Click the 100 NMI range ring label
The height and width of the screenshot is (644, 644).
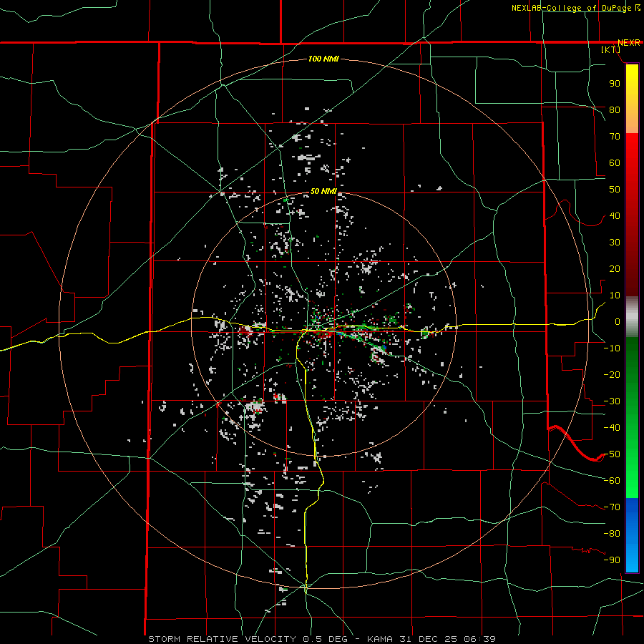[323, 59]
